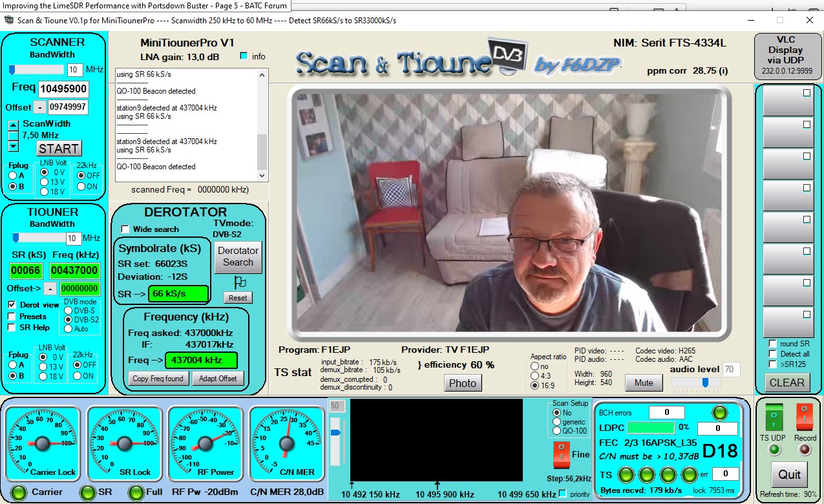Flip the red Record rocker switch

coord(805,417)
